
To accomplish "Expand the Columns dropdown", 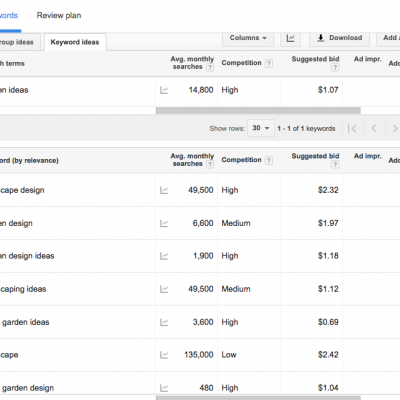I will point(248,38).
